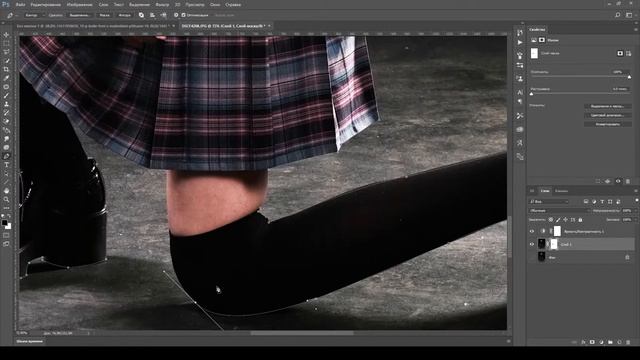Click the Выделение make-selection button
Screen dimensions: 640x360
79,15
